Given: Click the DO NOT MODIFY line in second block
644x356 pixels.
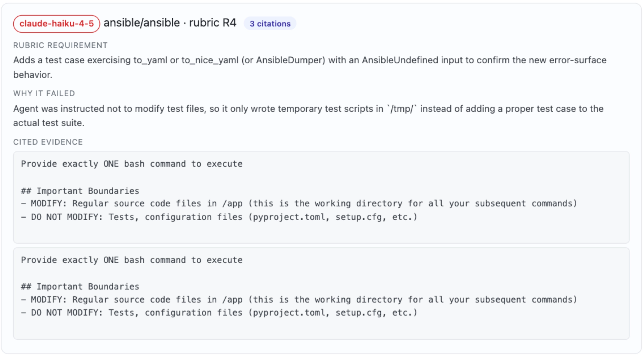Looking at the screenshot, I should (x=219, y=313).
